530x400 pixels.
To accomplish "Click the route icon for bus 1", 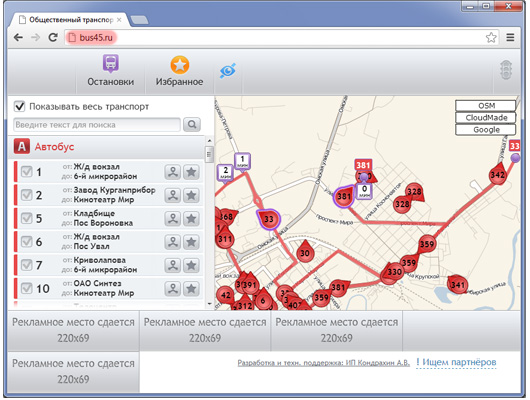I will 173,172.
